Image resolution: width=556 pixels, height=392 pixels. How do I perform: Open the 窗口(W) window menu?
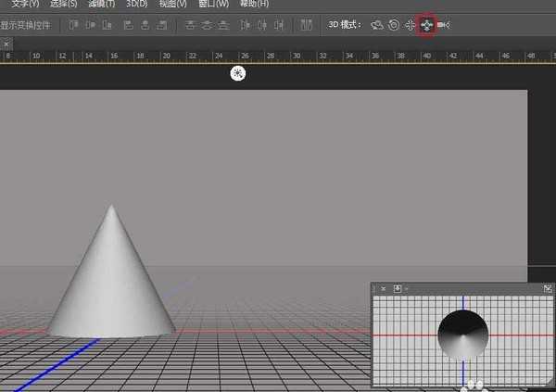tap(213, 5)
